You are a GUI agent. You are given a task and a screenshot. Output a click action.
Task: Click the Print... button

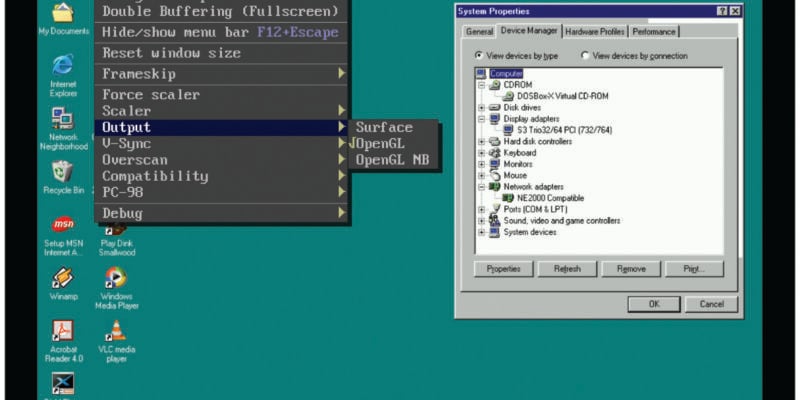[x=694, y=269]
